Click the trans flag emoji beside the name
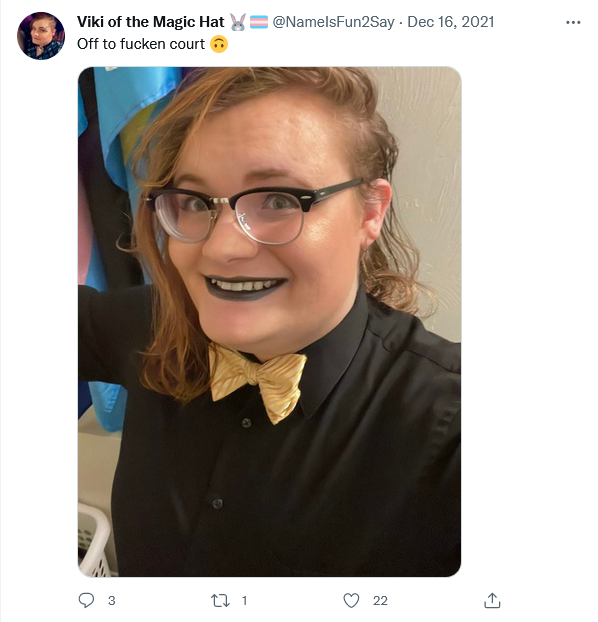The height and width of the screenshot is (622, 598). click(259, 22)
